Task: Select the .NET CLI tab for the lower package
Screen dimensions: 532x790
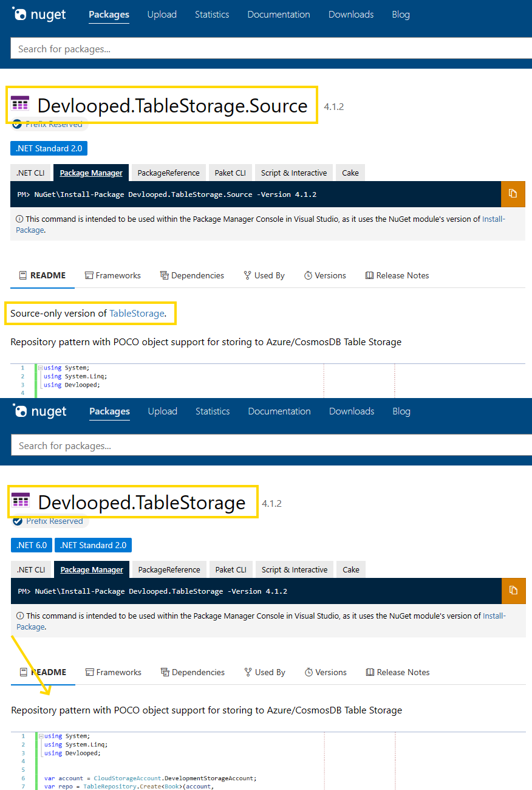Action: tap(31, 569)
